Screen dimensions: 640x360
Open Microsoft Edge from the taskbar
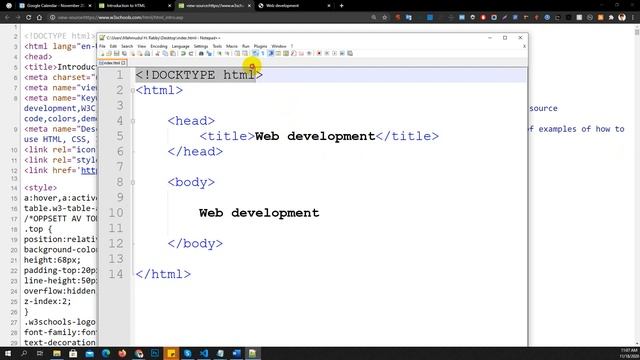coord(106,353)
